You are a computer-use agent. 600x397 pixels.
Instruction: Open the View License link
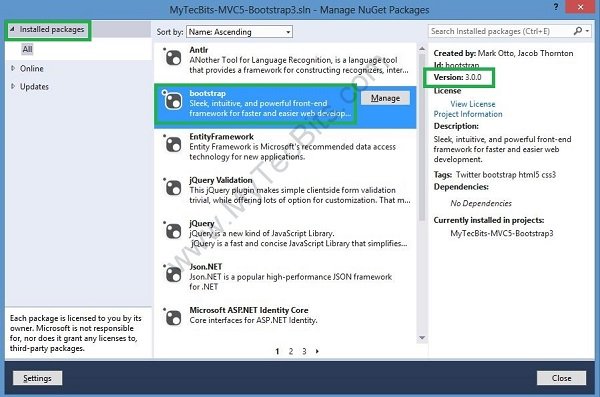pyautogui.click(x=473, y=104)
